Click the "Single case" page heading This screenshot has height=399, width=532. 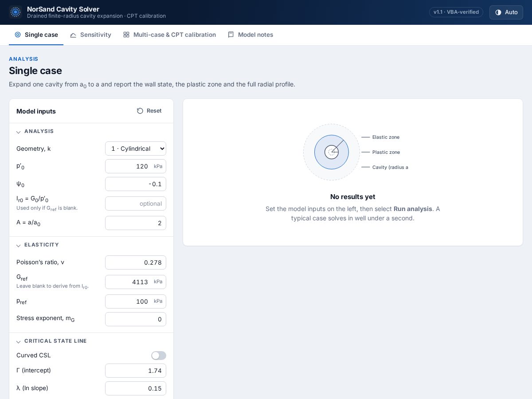(35, 70)
